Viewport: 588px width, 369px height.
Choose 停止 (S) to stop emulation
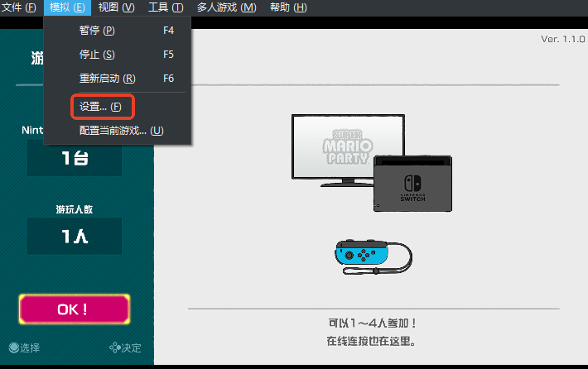(x=97, y=55)
